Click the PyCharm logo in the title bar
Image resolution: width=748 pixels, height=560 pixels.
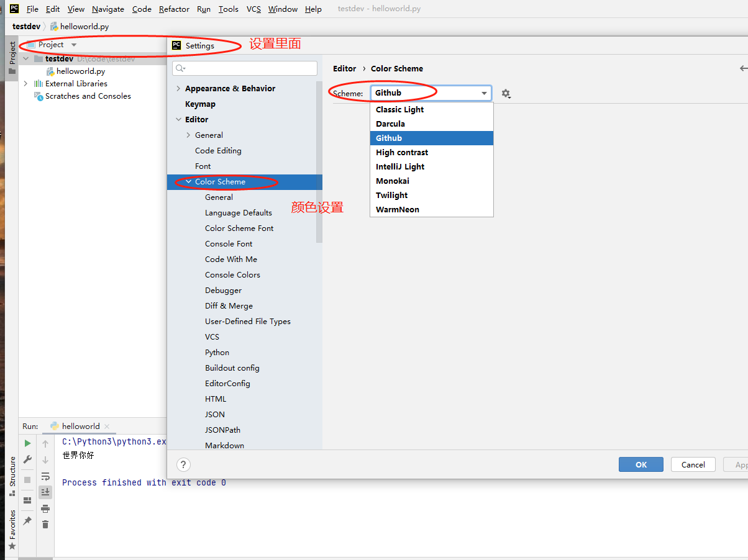pos(14,9)
